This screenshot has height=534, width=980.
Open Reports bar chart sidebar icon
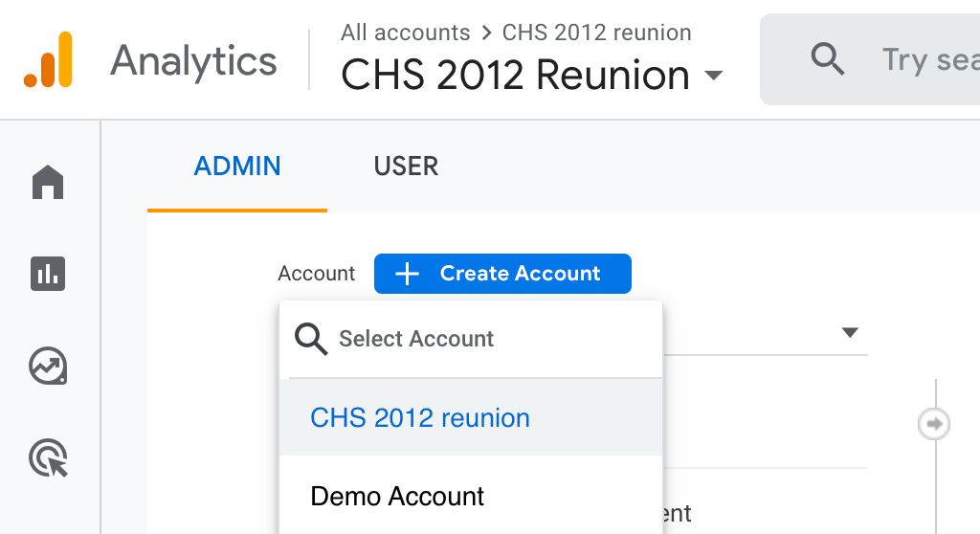click(48, 274)
